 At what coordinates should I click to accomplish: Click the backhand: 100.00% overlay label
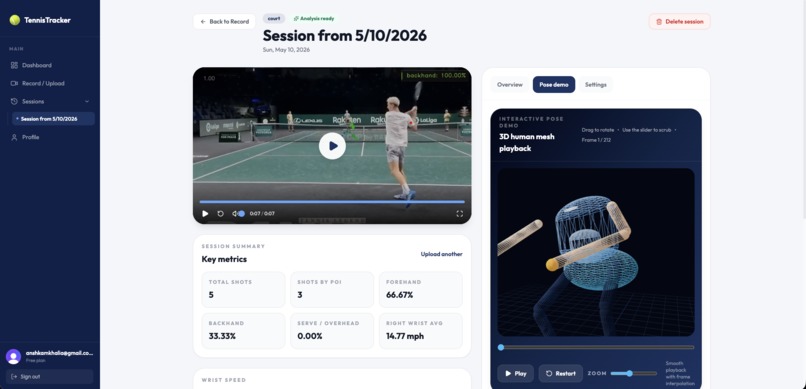[436, 76]
